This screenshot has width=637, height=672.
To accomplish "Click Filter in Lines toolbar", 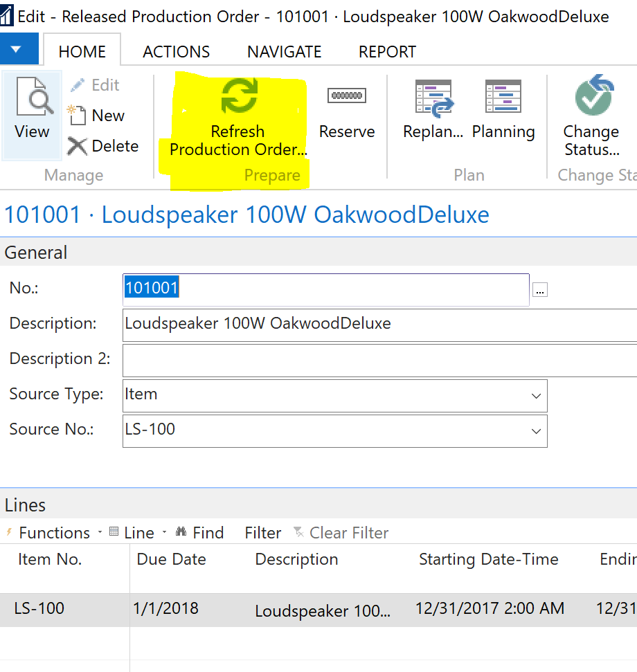I will (263, 533).
